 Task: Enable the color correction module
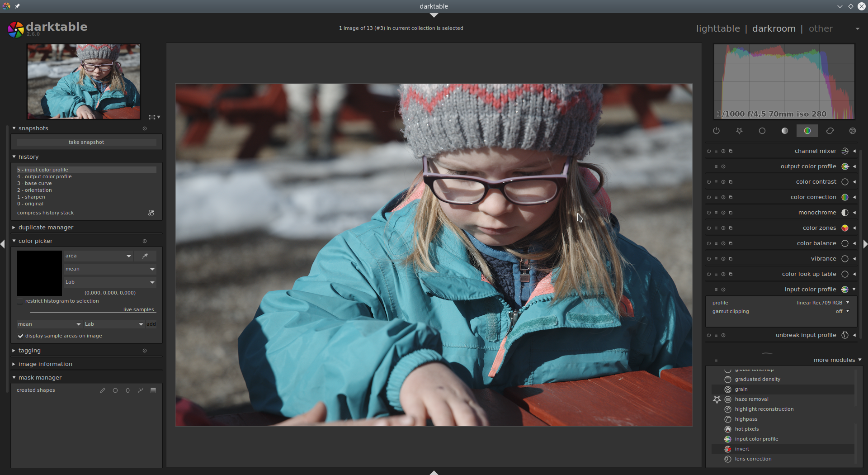click(x=709, y=197)
